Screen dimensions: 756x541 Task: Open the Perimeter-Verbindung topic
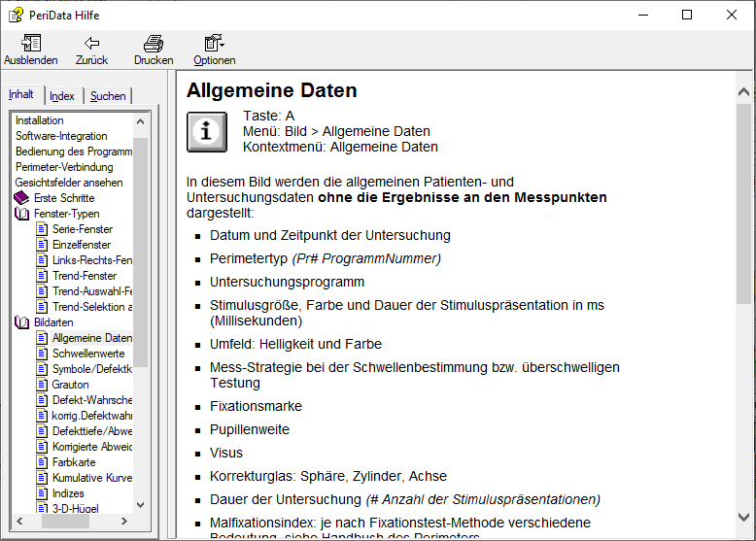pyautogui.click(x=64, y=167)
